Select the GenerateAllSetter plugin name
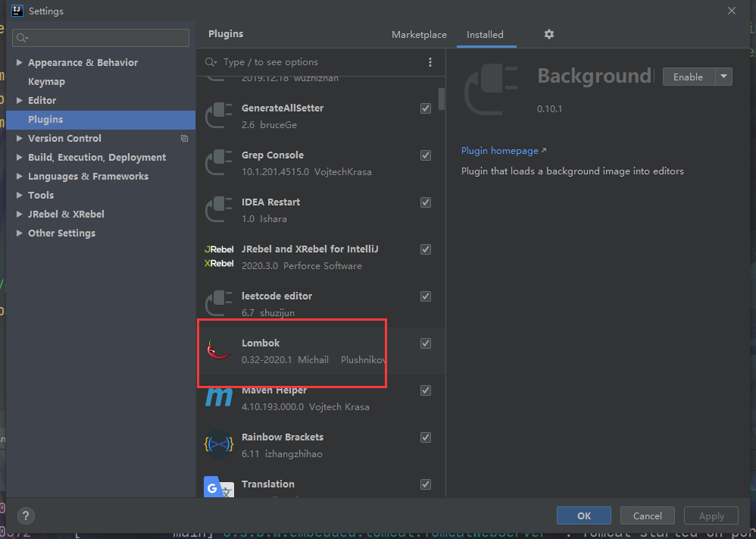Screen dimensions: 756x539 (283, 108)
